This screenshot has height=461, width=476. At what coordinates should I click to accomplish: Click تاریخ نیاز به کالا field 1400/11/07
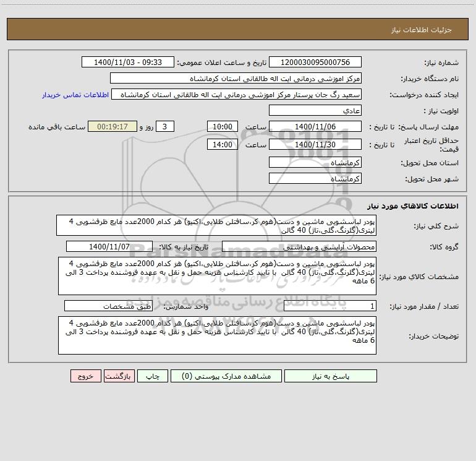click(x=109, y=246)
